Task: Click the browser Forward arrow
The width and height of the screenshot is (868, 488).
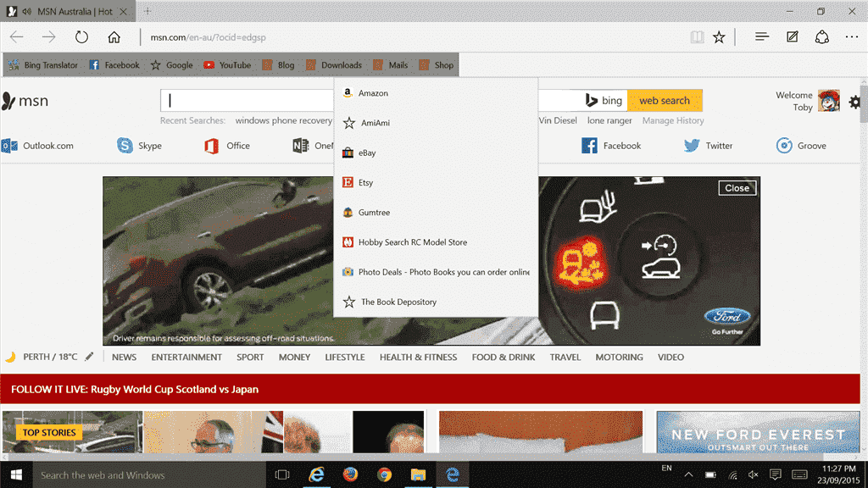Action: 48,37
